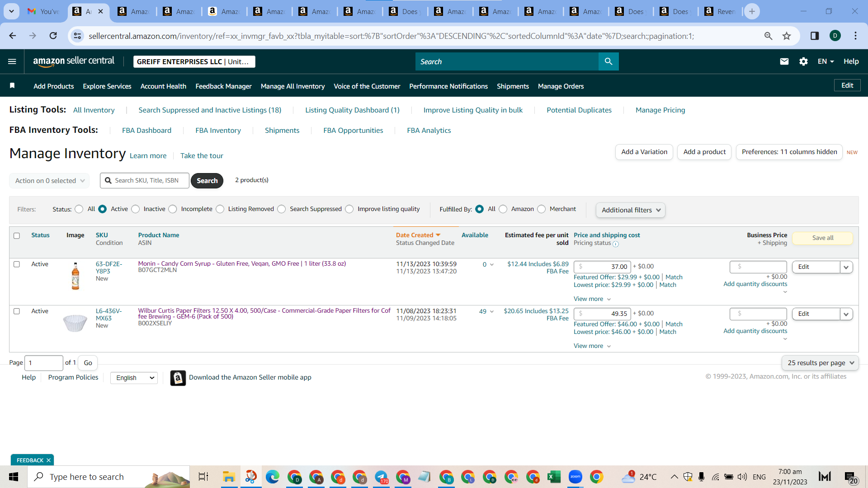Open Account Health in the navigation bar
Image resolution: width=868 pixels, height=488 pixels.
[x=163, y=86]
